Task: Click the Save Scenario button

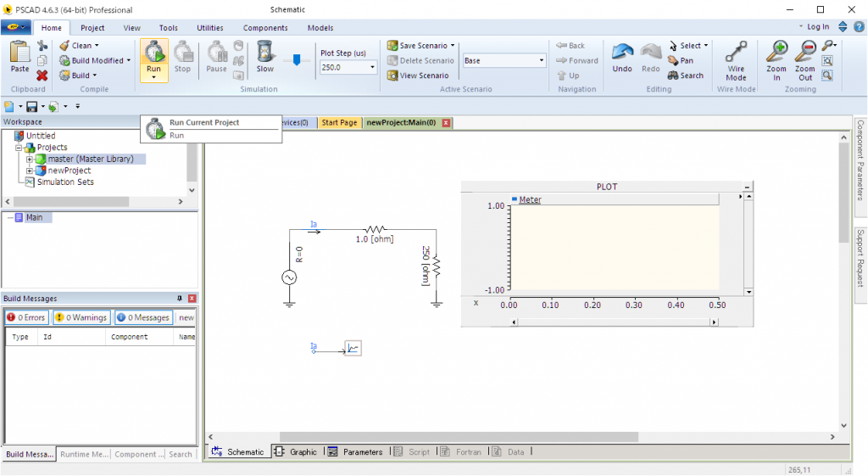Action: (x=421, y=46)
